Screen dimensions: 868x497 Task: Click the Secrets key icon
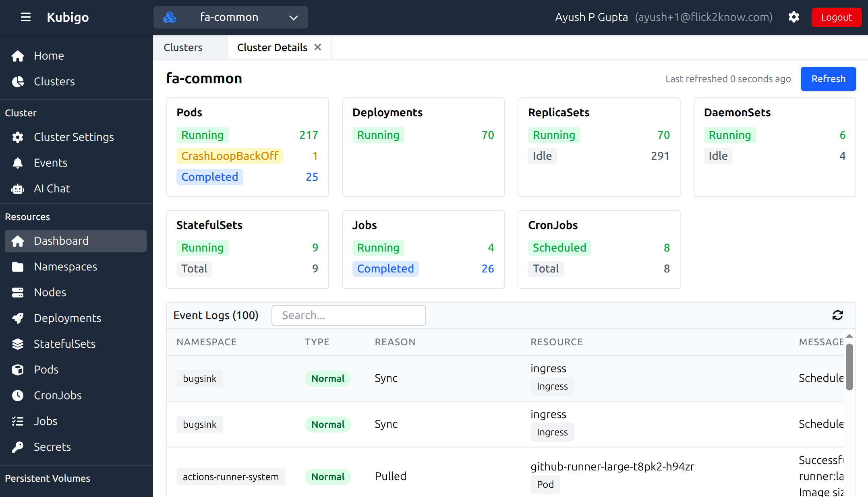coord(18,447)
